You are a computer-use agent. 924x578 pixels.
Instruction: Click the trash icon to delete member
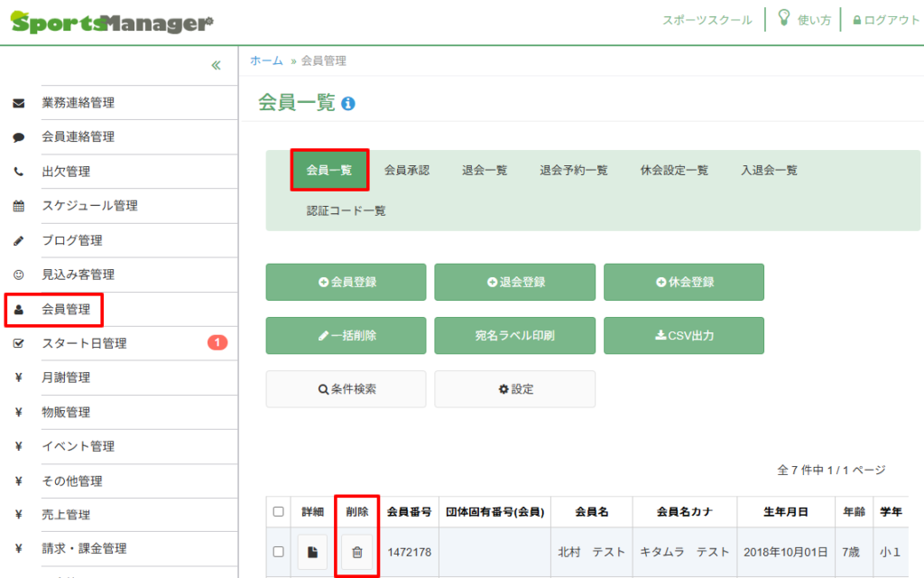click(x=356, y=552)
